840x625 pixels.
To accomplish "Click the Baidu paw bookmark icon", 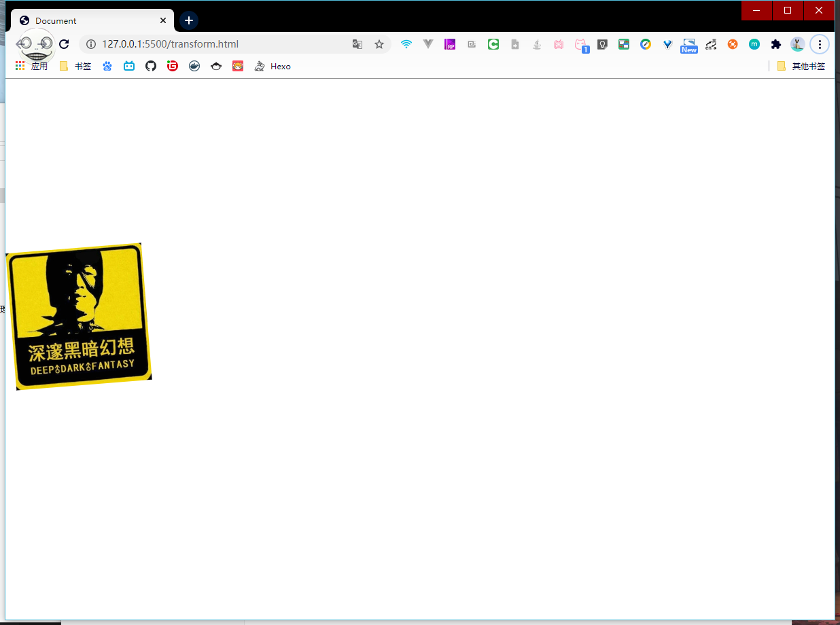I will click(x=107, y=66).
